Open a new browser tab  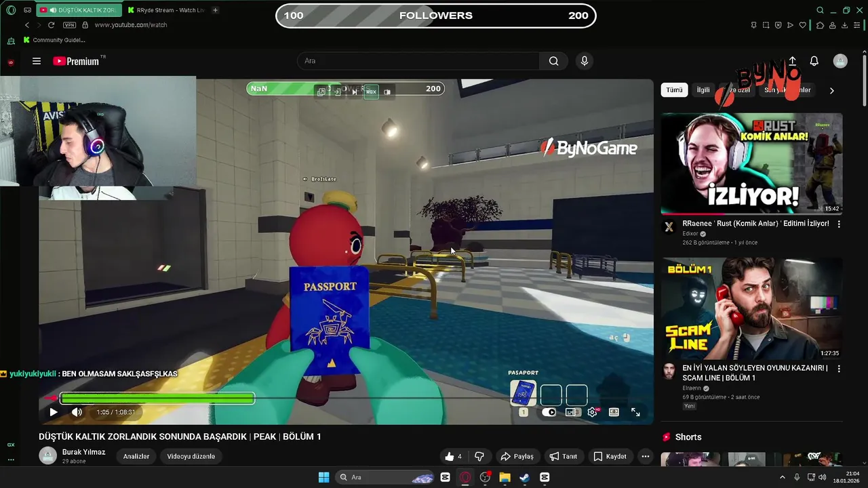(x=215, y=10)
